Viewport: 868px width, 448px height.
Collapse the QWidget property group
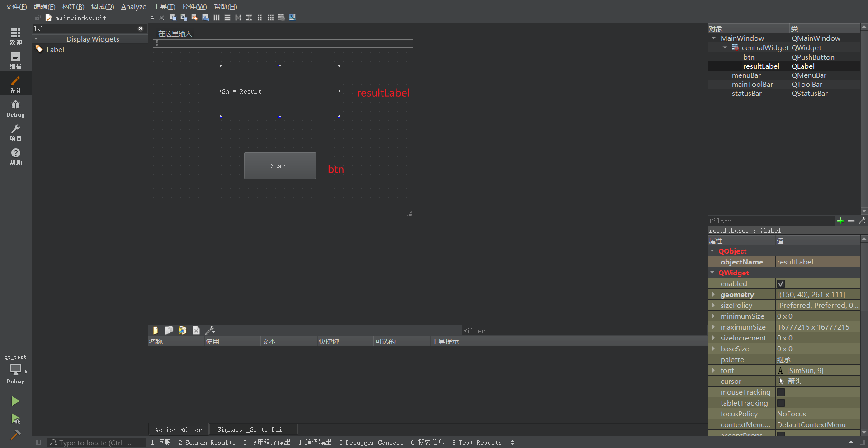click(712, 273)
